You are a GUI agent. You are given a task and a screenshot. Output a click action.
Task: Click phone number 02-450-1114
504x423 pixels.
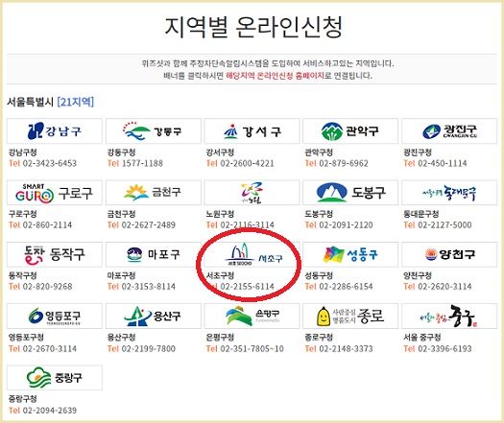(x=442, y=163)
